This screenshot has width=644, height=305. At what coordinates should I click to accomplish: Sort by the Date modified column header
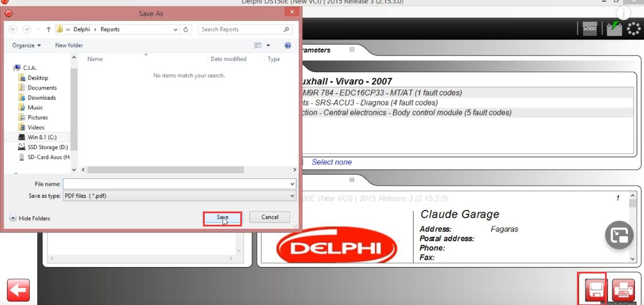click(228, 59)
